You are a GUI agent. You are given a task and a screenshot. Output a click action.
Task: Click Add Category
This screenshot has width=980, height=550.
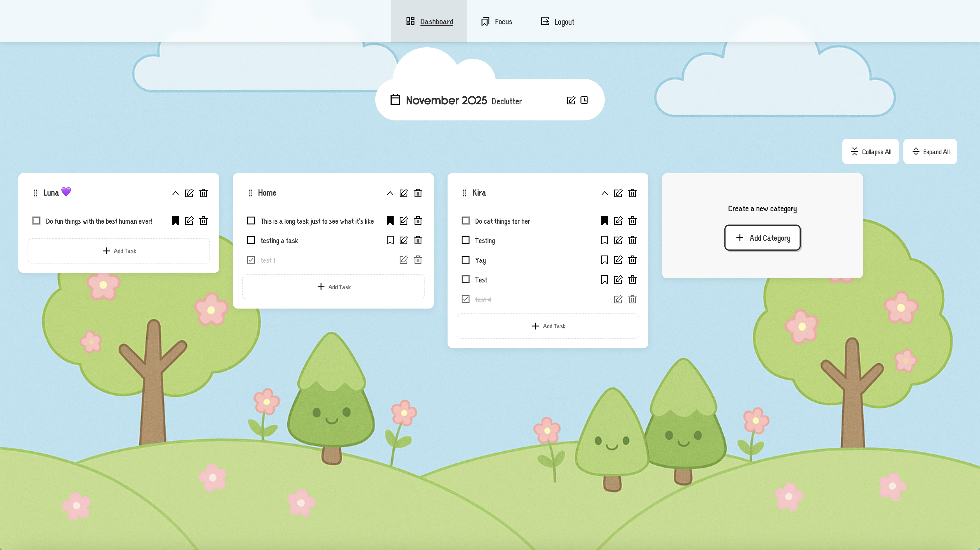point(762,238)
